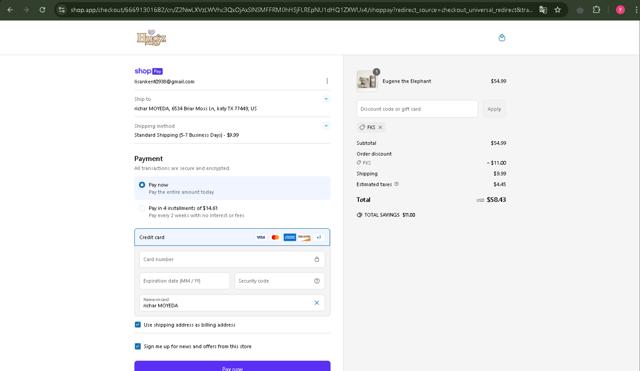The image size is (640, 371).
Task: Click the Visa card icon
Action: click(260, 237)
